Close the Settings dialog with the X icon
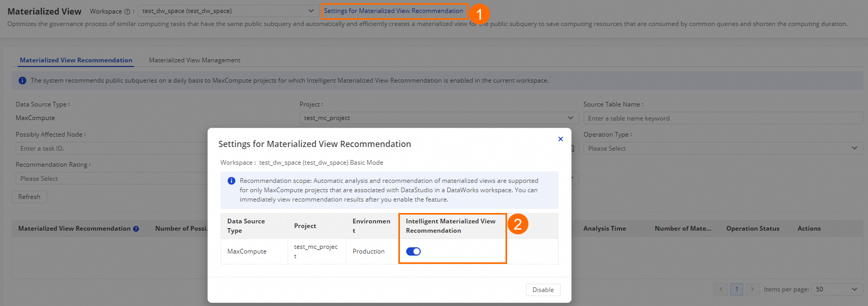 560,139
